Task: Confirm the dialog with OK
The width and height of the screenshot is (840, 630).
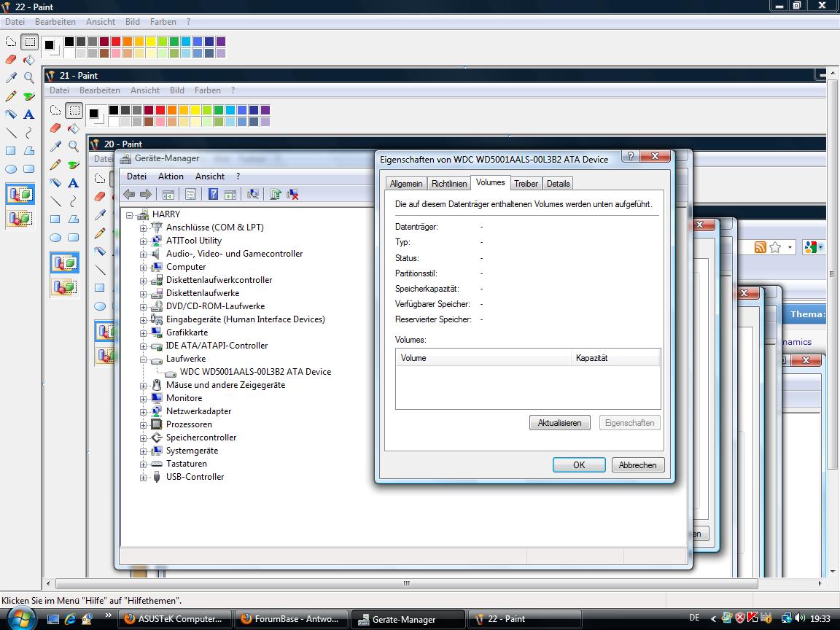Action: (579, 465)
